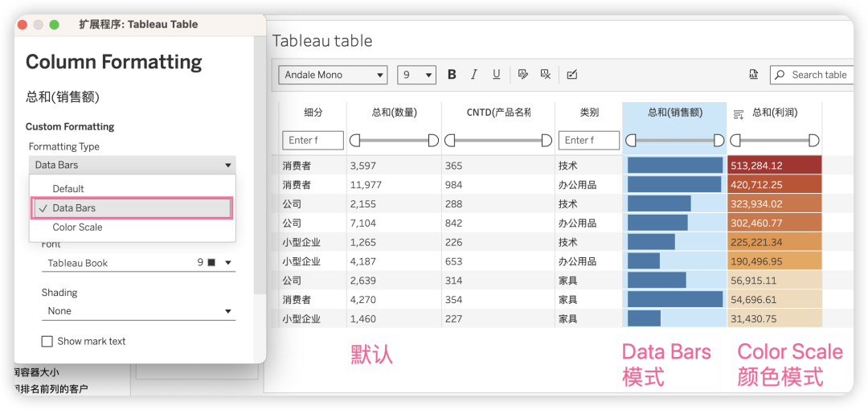868x410 pixels.
Task: Click the 11,977 quantity cell
Action: pos(394,185)
